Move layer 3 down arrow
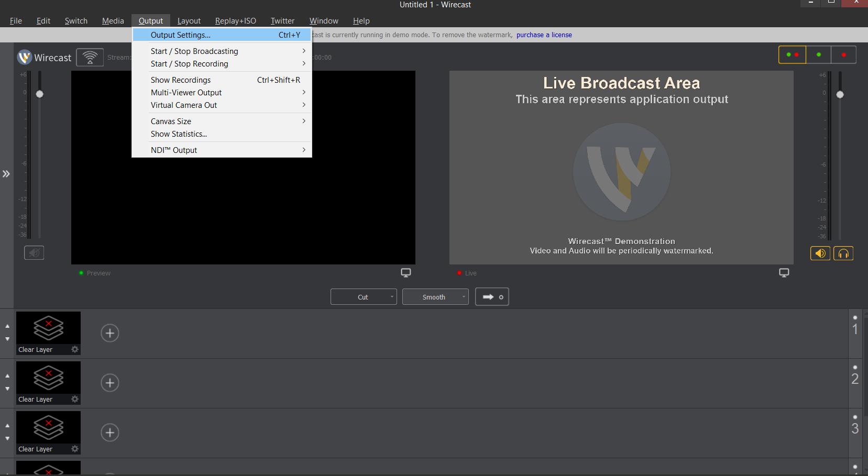868x476 pixels. 7,438
